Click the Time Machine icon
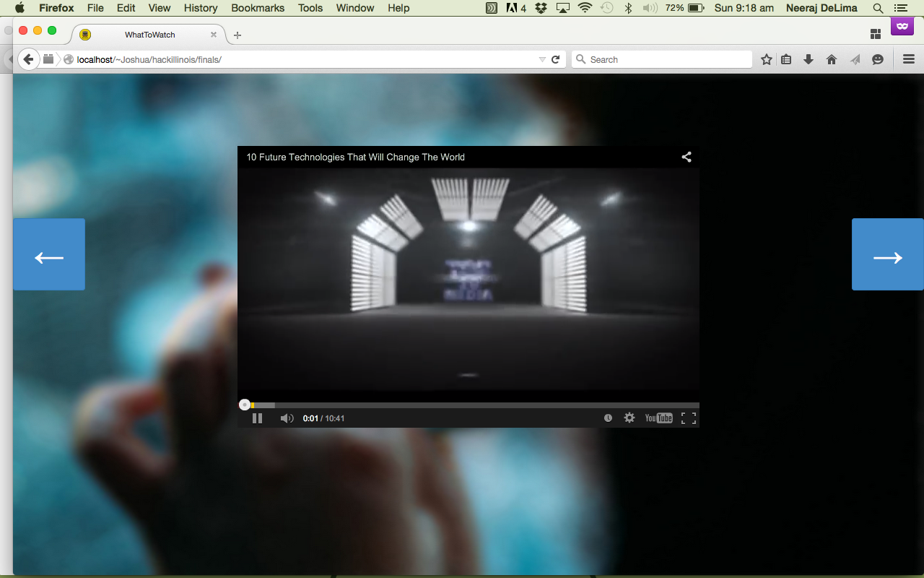 coord(607,8)
